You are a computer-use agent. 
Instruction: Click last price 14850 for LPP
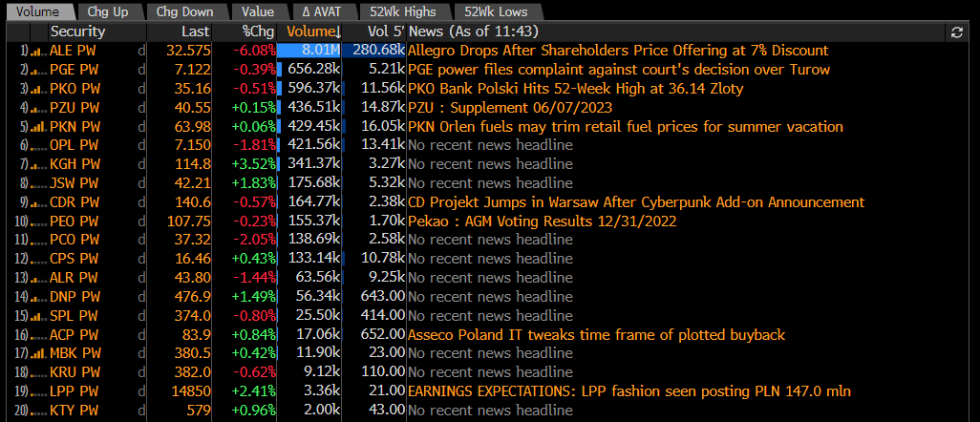click(191, 392)
